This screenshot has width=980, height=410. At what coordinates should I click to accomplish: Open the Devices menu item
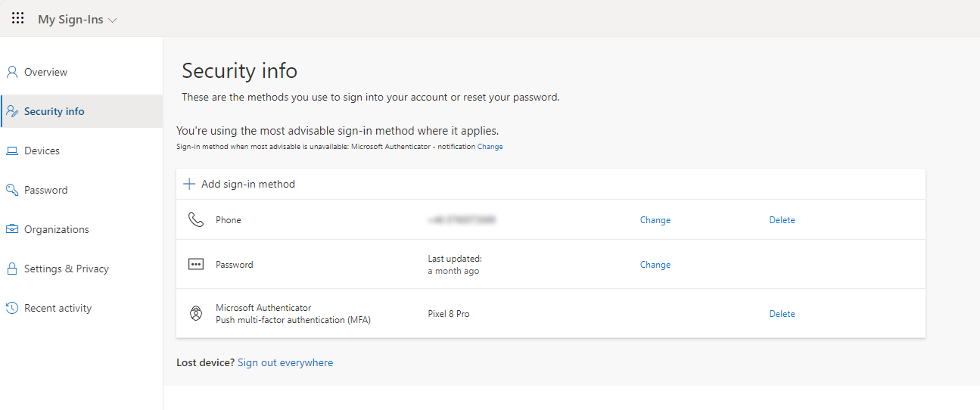point(42,151)
